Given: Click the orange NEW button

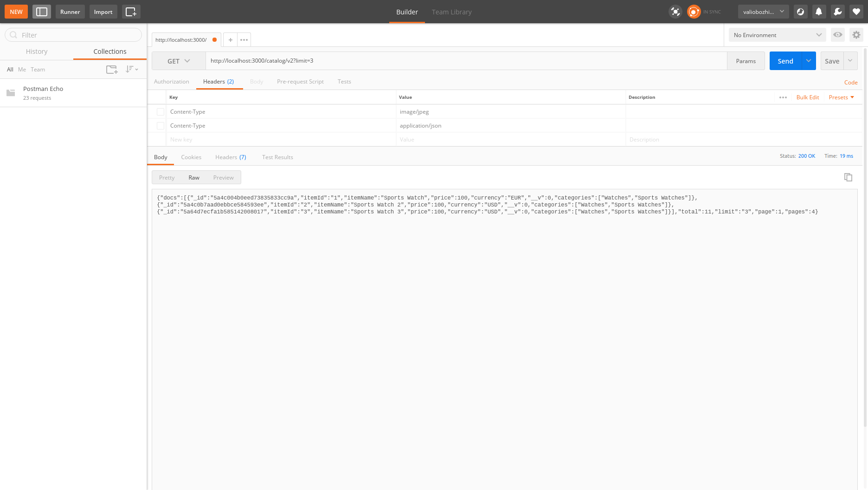Looking at the screenshot, I should point(16,12).
